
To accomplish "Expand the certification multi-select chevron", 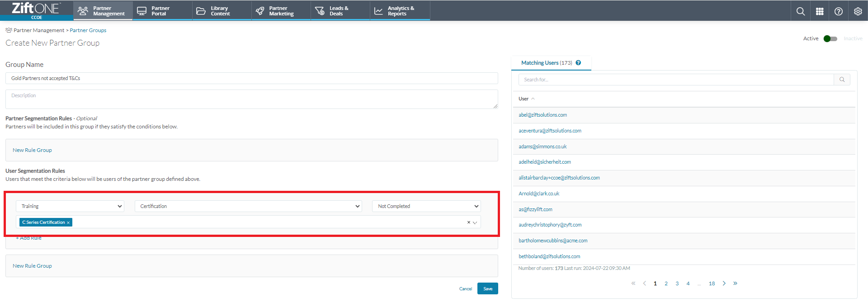I will (475, 222).
